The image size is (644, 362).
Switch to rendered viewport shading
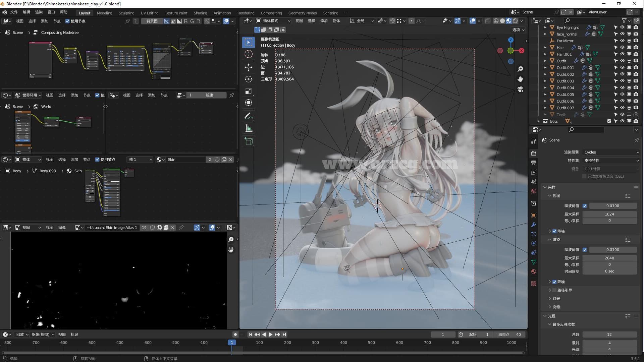pos(515,21)
